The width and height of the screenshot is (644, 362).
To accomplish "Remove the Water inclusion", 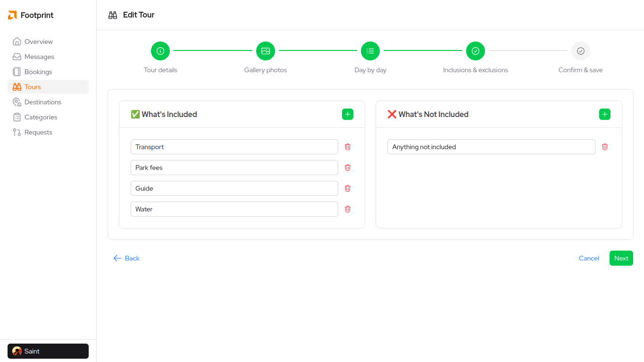I will [x=348, y=209].
